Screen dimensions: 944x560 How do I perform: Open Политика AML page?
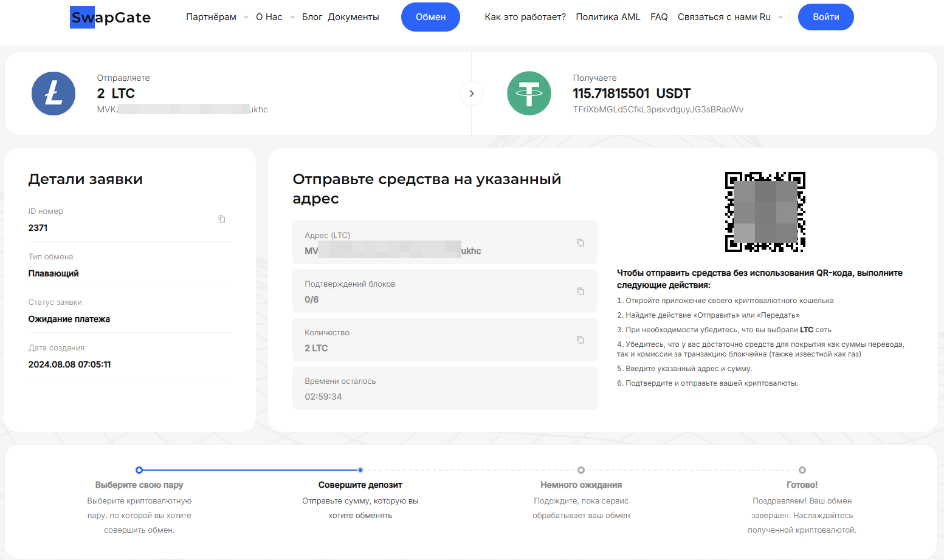[608, 17]
